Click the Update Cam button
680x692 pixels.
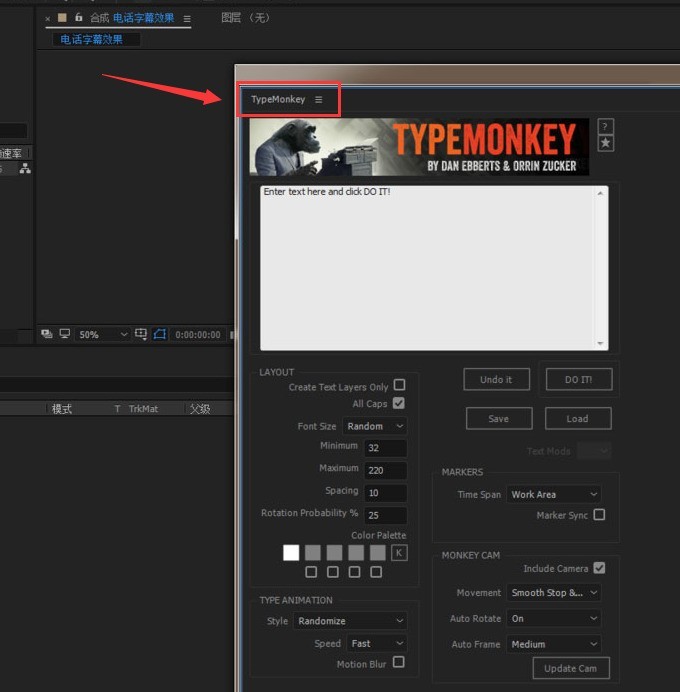[571, 668]
